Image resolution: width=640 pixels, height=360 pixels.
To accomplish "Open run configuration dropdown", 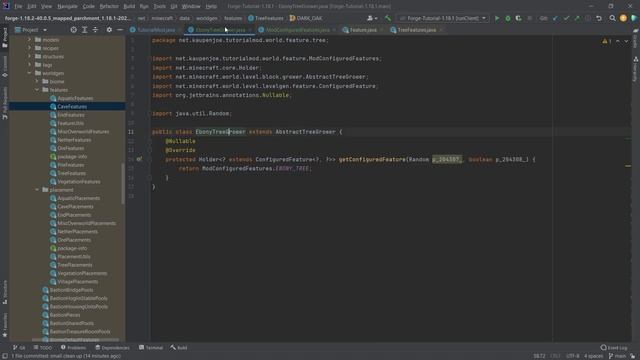I will point(443,18).
